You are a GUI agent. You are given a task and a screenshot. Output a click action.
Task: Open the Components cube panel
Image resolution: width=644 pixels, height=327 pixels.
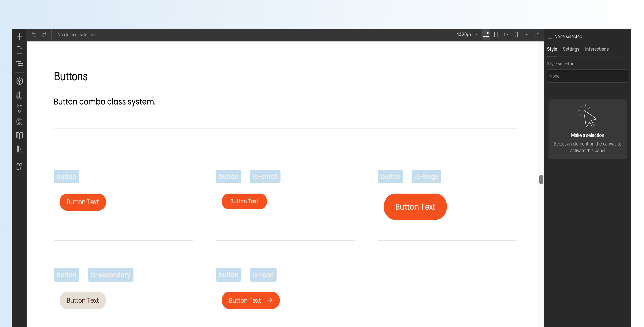pos(20,81)
